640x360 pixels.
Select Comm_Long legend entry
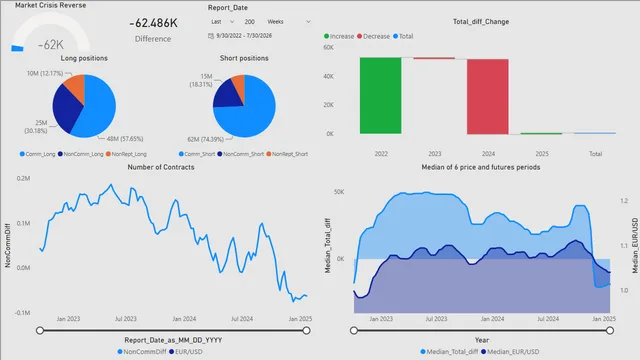pos(37,154)
